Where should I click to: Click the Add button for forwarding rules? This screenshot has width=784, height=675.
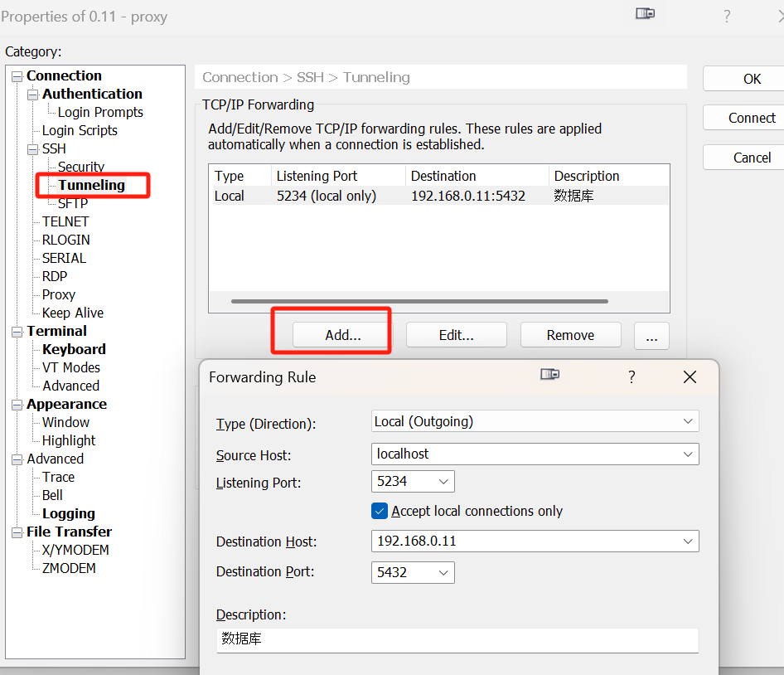click(343, 334)
